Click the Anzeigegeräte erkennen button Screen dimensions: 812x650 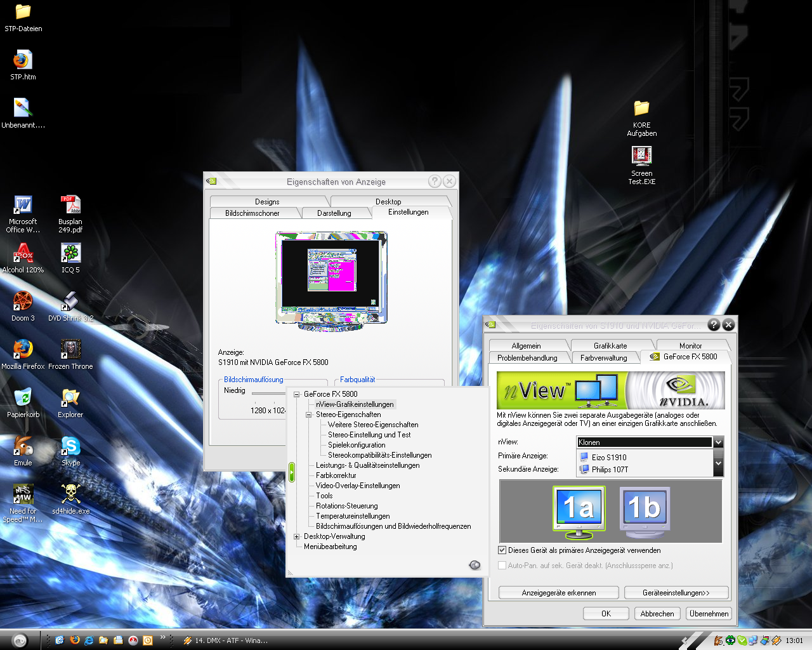558,593
